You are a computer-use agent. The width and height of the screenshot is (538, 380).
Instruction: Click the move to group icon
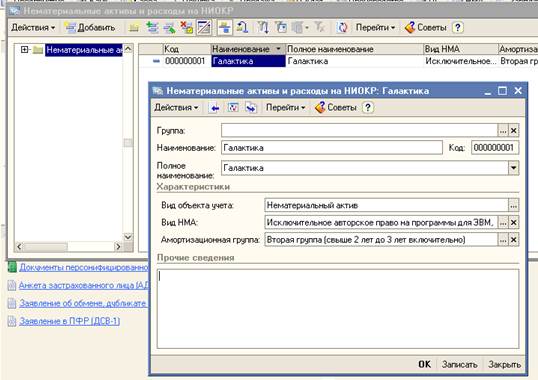coord(243,27)
